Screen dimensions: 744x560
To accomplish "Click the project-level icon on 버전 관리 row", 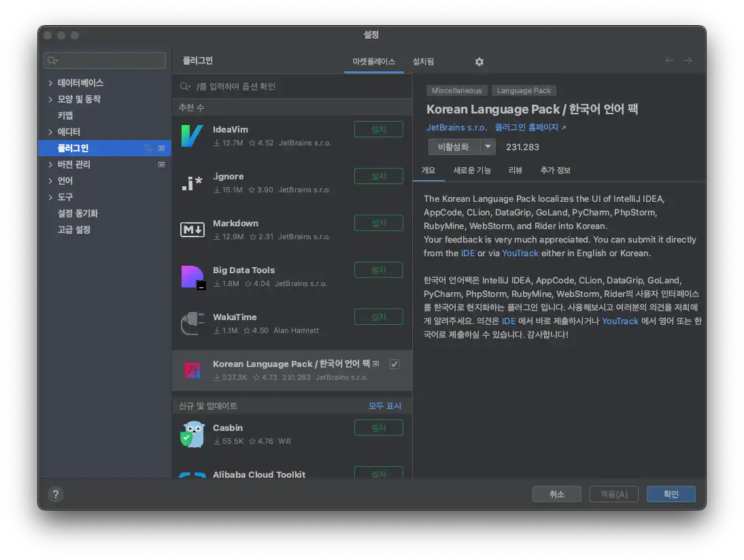I will (x=161, y=164).
